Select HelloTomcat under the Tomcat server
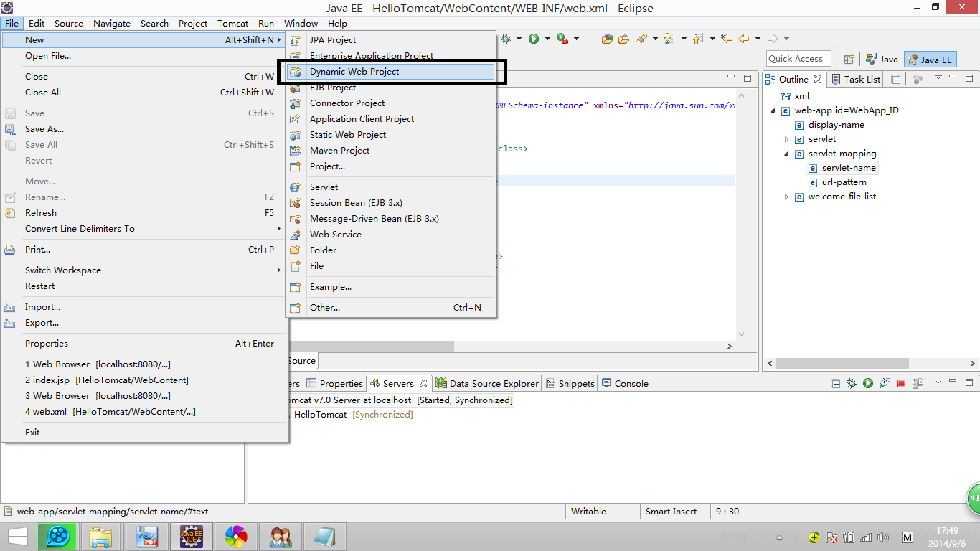 320,415
